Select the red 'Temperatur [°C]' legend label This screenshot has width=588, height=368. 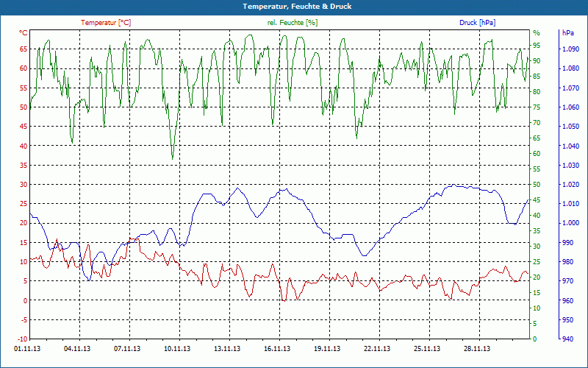tap(106, 23)
